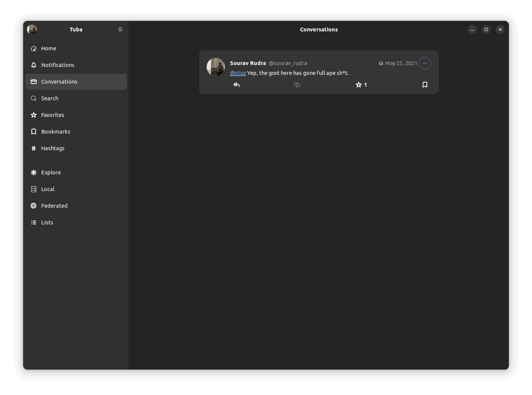The width and height of the screenshot is (532, 395).
Task: Open the Federated timeline
Action: (x=54, y=206)
